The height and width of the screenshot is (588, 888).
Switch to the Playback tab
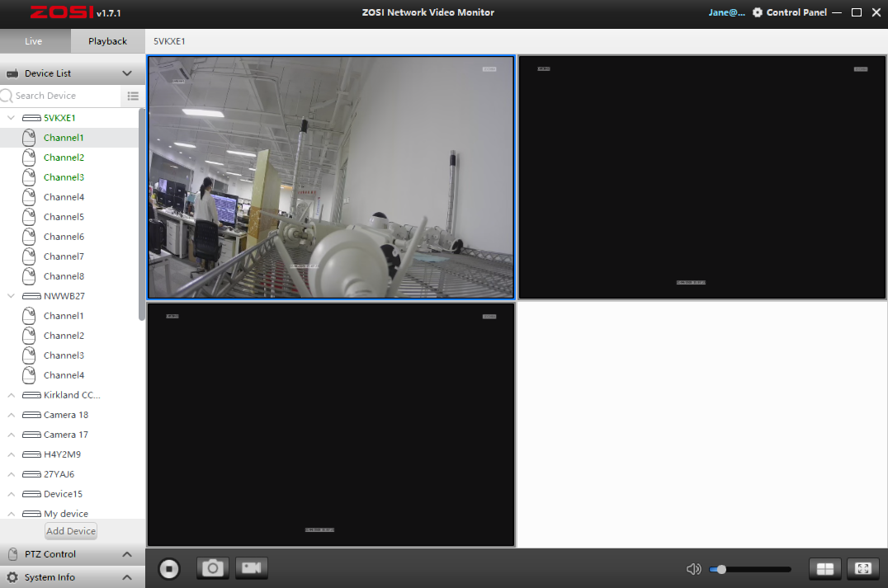click(x=107, y=41)
